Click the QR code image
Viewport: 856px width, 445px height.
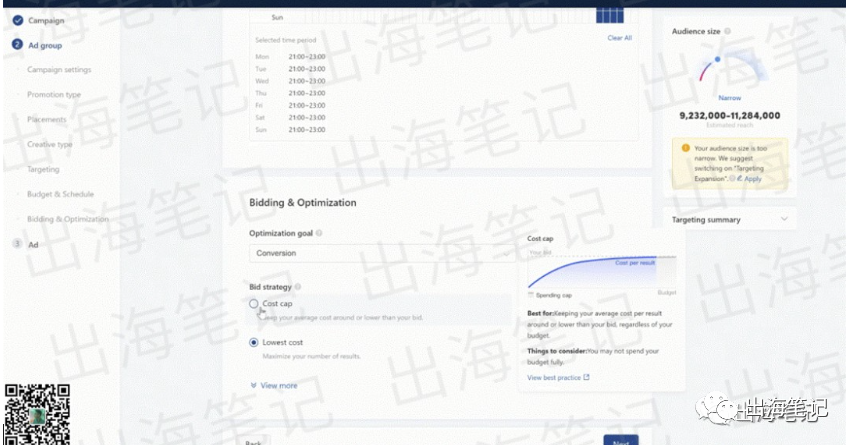click(x=38, y=413)
